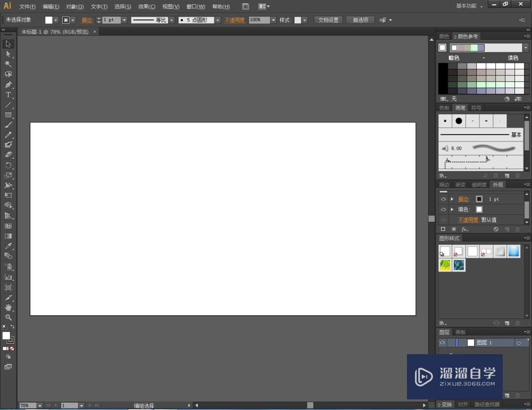Select the Paintbrush tool

pyautogui.click(x=8, y=125)
